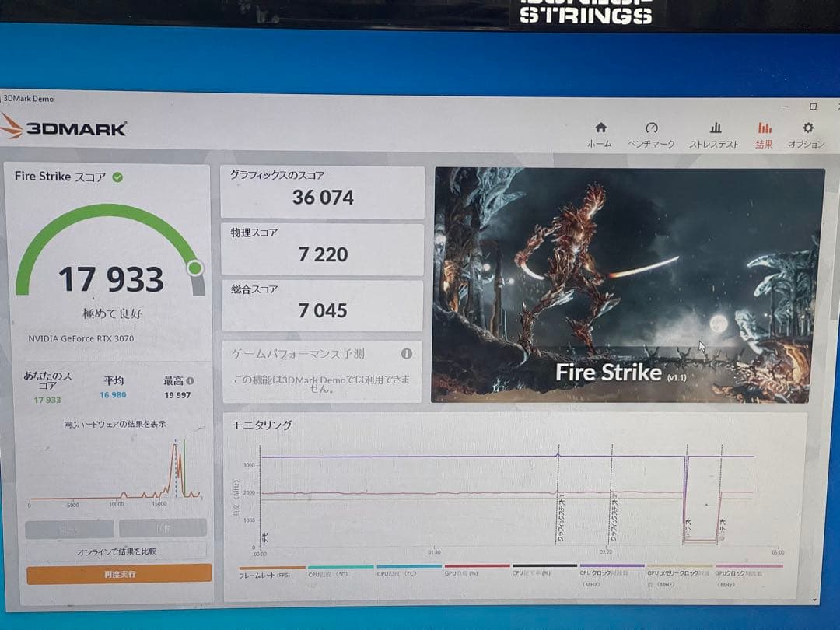Image resolution: width=840 pixels, height=630 pixels.
Task: Click the green validation checkmark beside Fire Strike スコア
Action: (x=117, y=177)
